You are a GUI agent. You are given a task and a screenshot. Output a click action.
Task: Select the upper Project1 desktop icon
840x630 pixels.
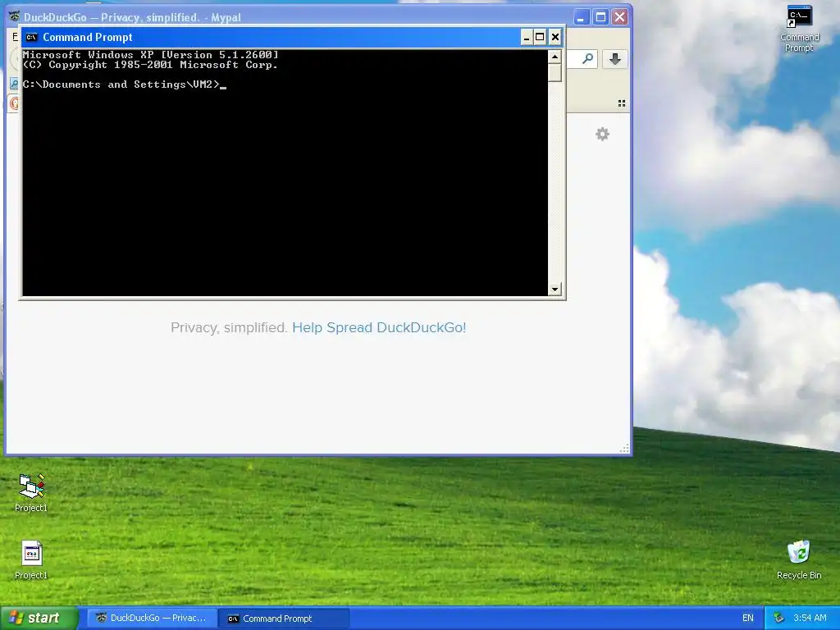(x=31, y=492)
